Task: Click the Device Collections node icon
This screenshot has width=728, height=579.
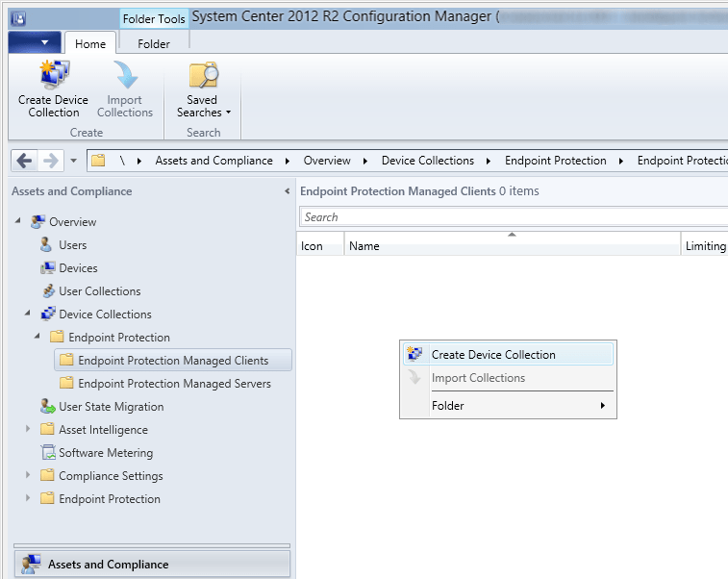Action: pyautogui.click(x=48, y=314)
